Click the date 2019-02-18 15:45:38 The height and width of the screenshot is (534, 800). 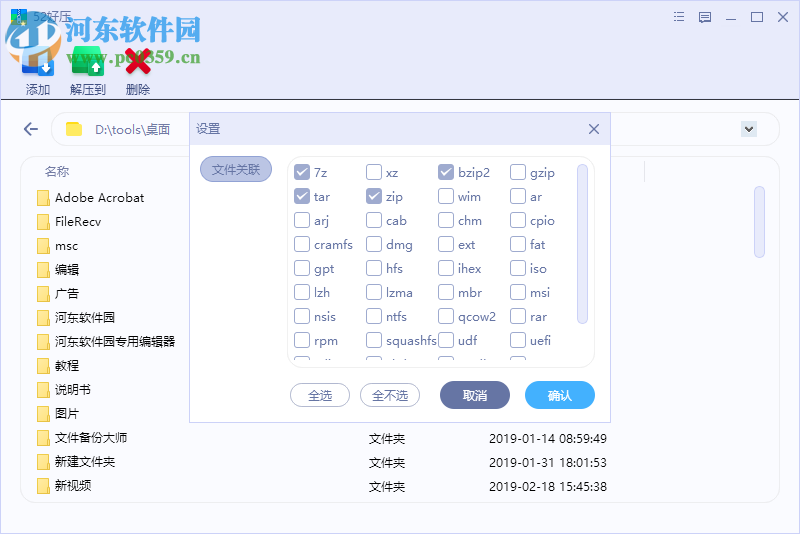[548, 487]
